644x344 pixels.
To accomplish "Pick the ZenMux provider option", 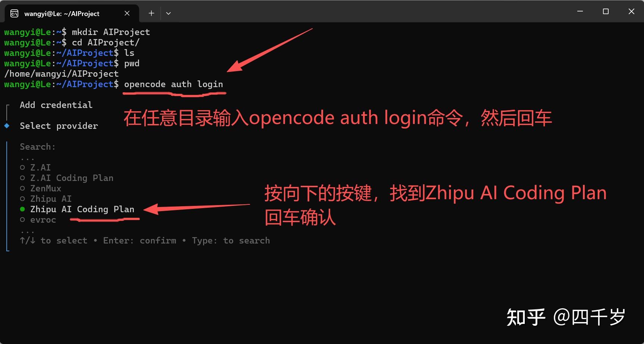I will 41,188.
